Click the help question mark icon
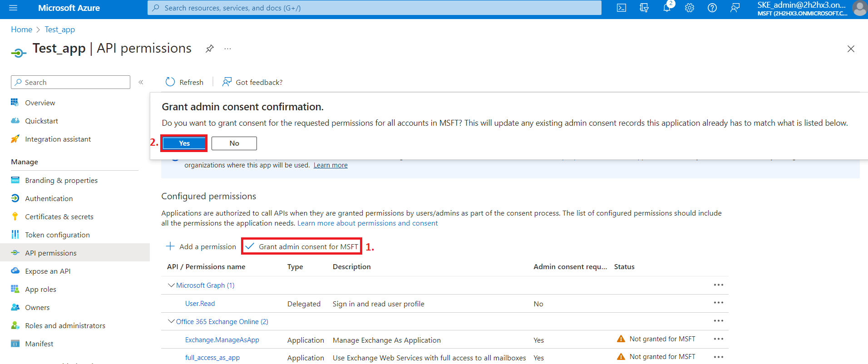This screenshot has width=868, height=364. (712, 8)
